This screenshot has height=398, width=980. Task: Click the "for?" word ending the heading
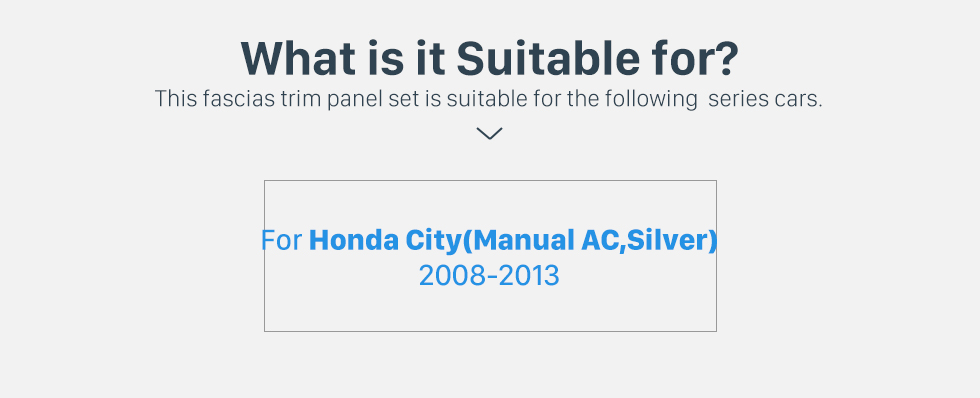(695, 59)
